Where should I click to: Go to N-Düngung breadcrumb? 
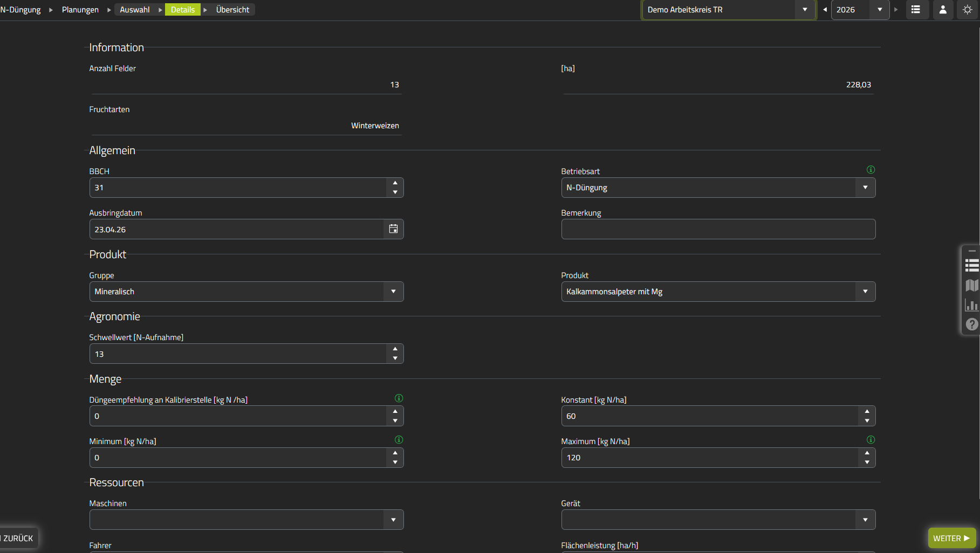coord(20,10)
